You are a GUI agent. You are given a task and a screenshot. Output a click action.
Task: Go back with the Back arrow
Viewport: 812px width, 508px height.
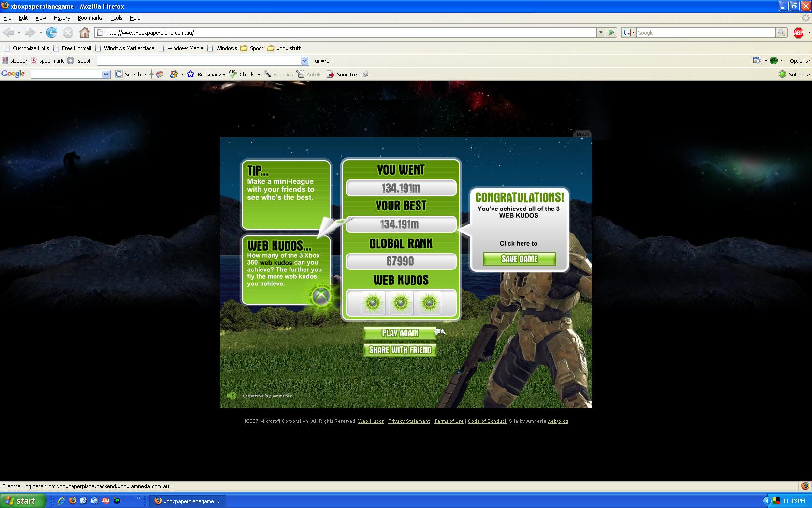pos(8,32)
